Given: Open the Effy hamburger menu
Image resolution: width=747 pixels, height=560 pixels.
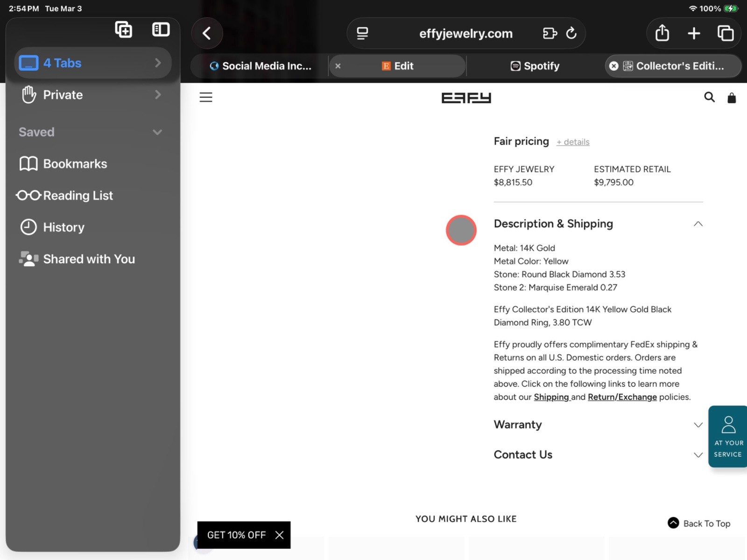Looking at the screenshot, I should (206, 97).
